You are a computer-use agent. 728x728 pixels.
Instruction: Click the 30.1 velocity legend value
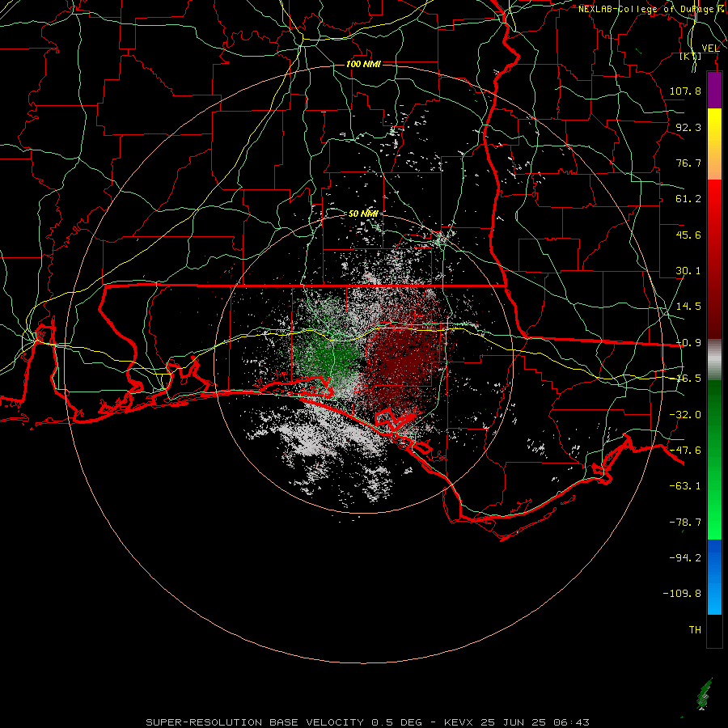point(688,271)
